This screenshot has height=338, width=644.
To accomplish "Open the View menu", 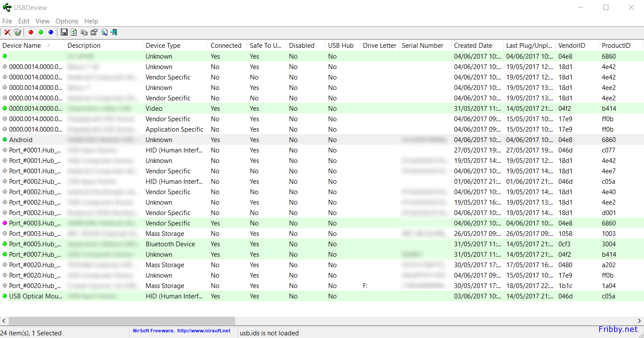I will coord(43,21).
